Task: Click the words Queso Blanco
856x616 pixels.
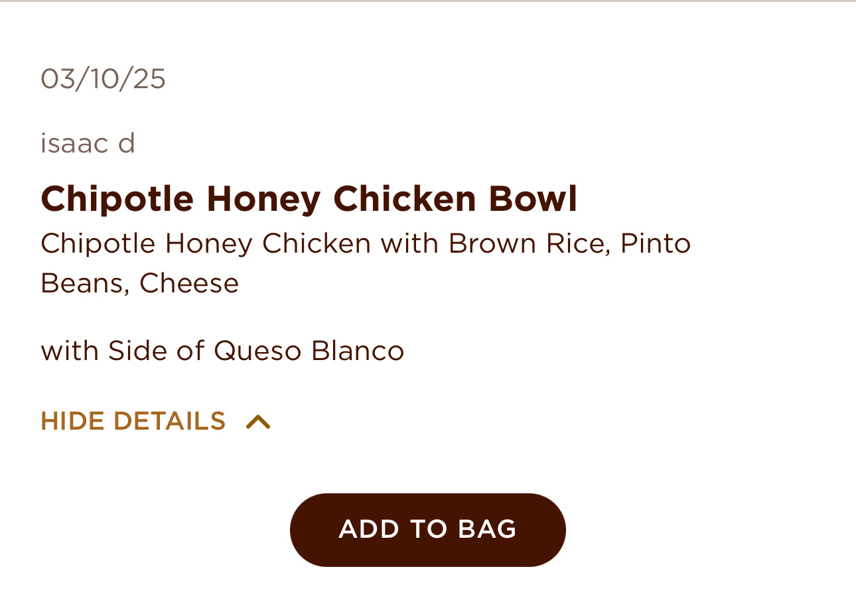Action: point(309,351)
